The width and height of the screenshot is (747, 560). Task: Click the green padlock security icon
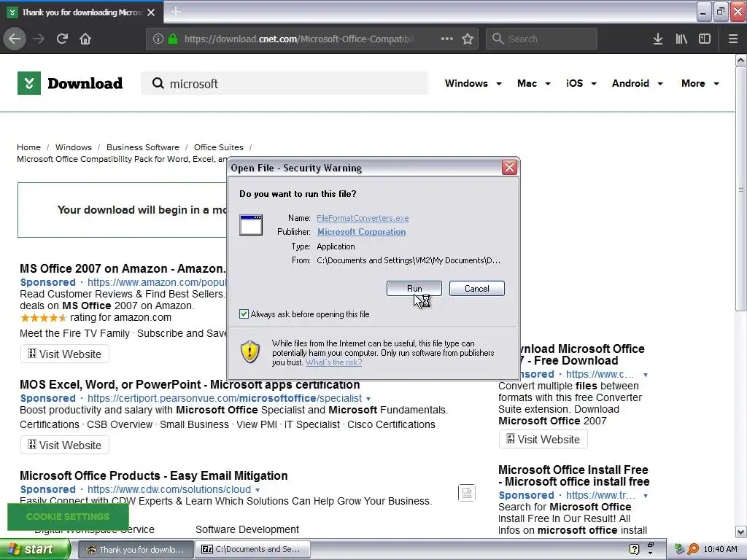[173, 39]
